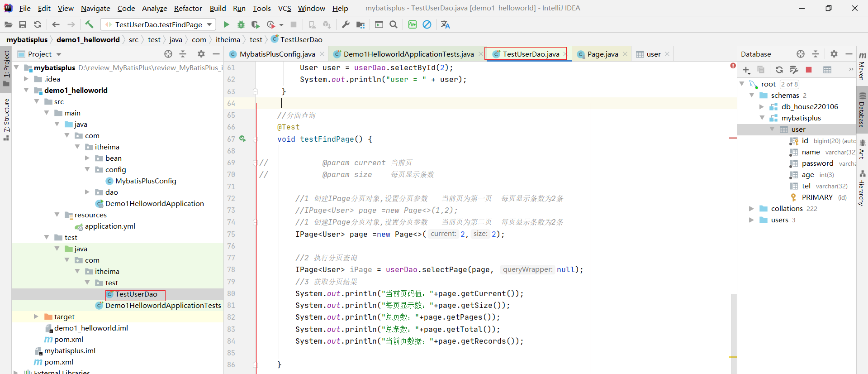
Task: Click the Search Everywhere magnifier icon
Action: 394,24
